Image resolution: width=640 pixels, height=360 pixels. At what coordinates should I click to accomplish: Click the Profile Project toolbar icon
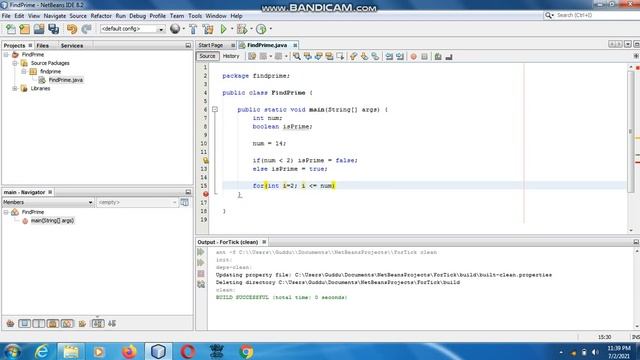pyautogui.click(x=261, y=29)
